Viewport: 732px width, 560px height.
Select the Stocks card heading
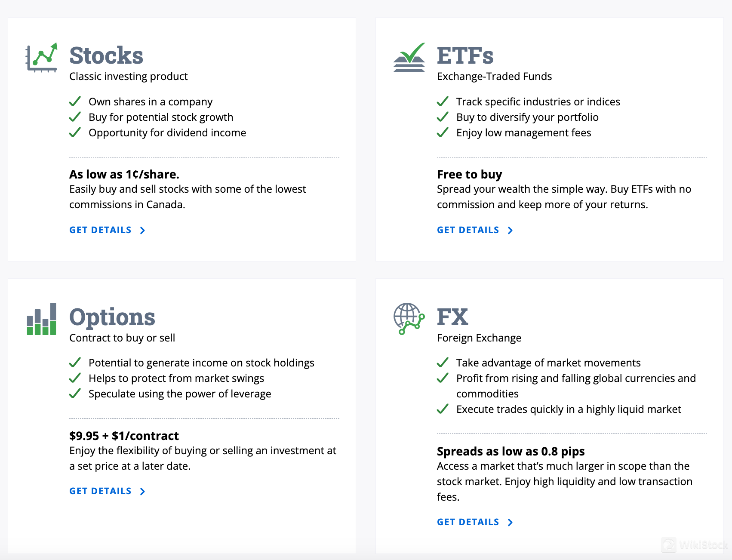click(x=106, y=55)
